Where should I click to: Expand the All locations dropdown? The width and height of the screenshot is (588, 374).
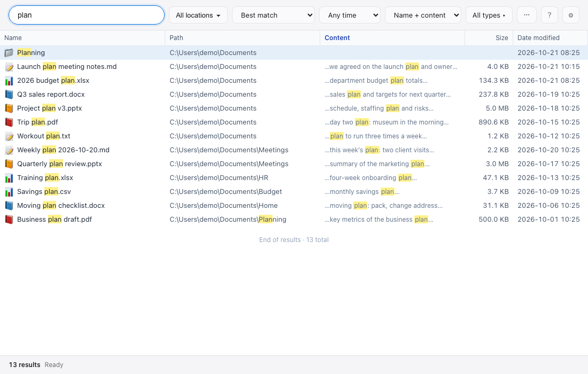[x=198, y=15]
